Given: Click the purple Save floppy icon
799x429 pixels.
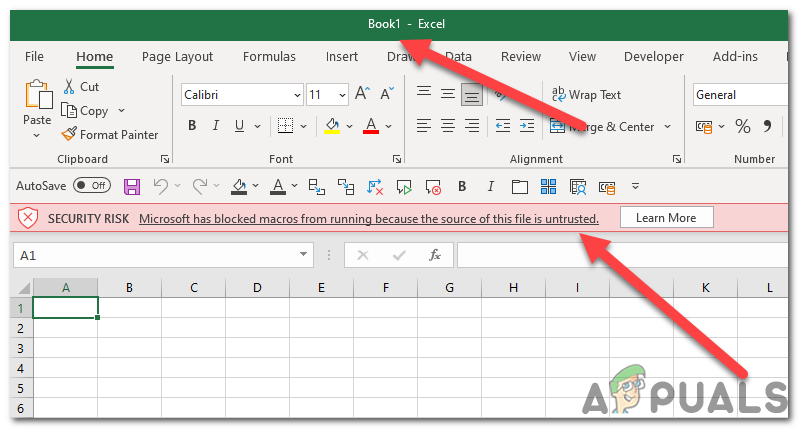Looking at the screenshot, I should (132, 186).
